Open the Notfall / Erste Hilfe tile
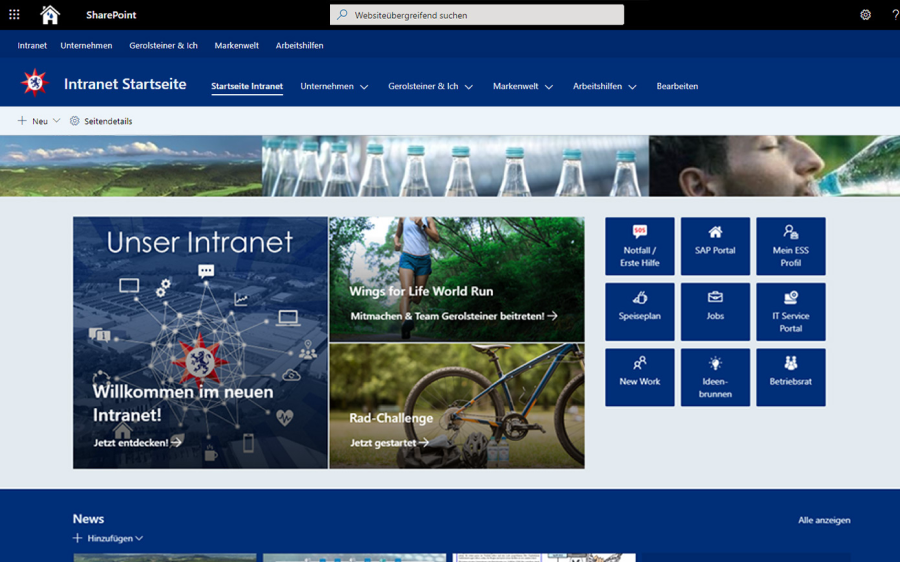 pos(639,246)
